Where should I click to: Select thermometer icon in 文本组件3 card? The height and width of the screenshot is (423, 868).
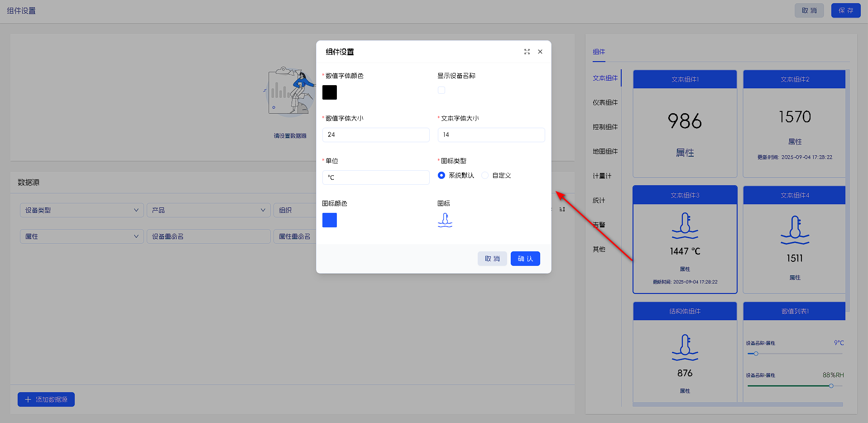click(x=685, y=226)
